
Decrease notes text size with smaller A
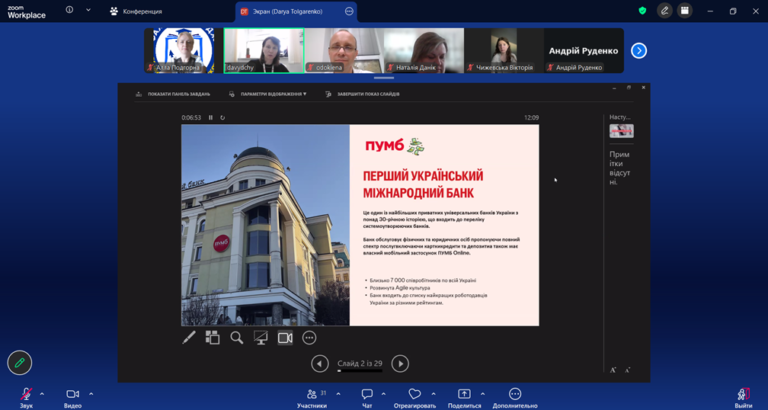627,370
